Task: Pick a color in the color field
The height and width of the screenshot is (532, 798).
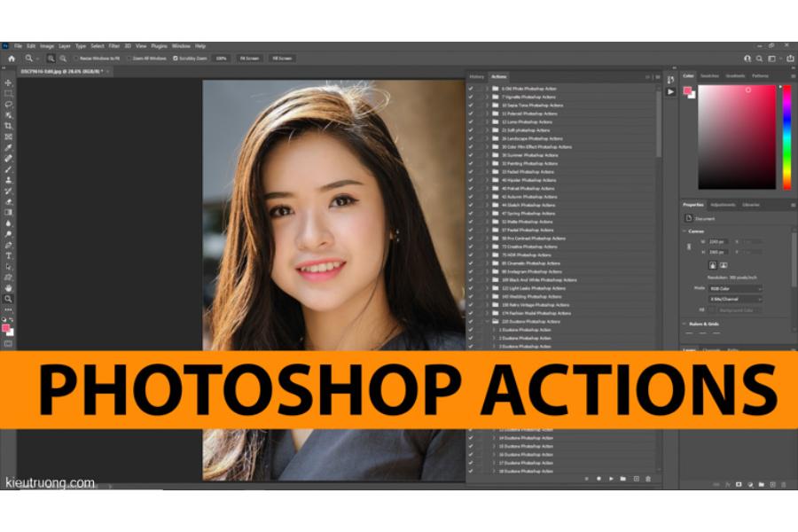Action: coord(737,137)
